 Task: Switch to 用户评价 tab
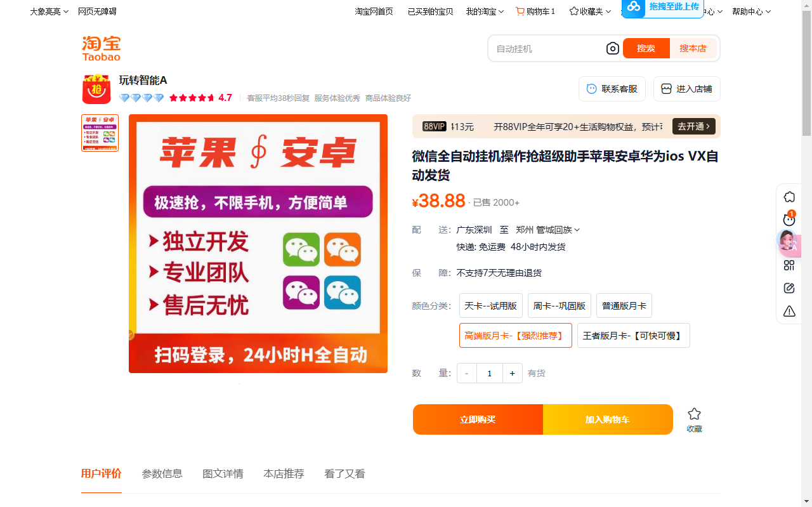101,473
